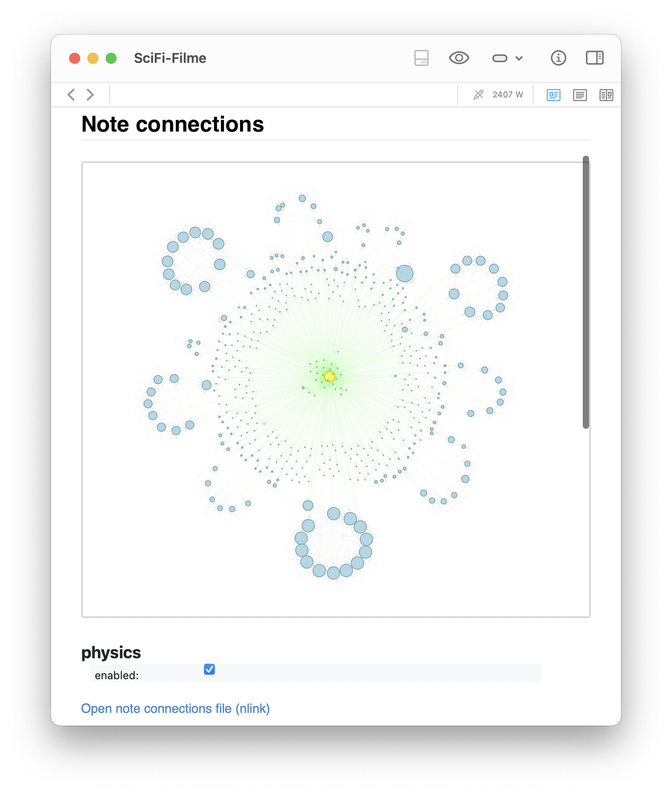This screenshot has width=672, height=793.
Task: Select the largest blue node near center-right
Action: [x=405, y=274]
